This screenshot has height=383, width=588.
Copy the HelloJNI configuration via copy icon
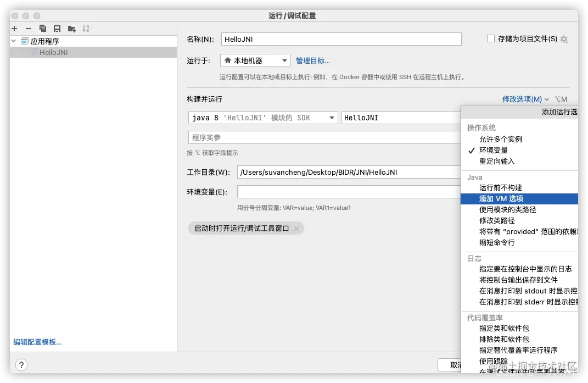click(x=42, y=28)
